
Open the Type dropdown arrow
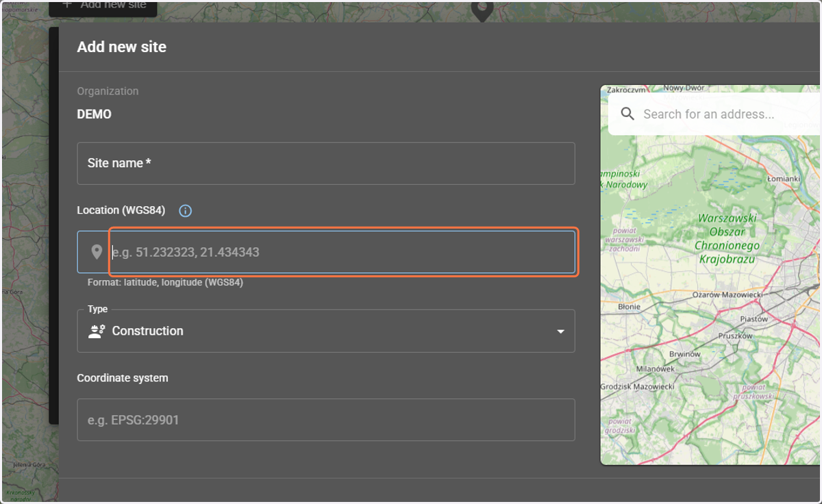[x=560, y=331]
